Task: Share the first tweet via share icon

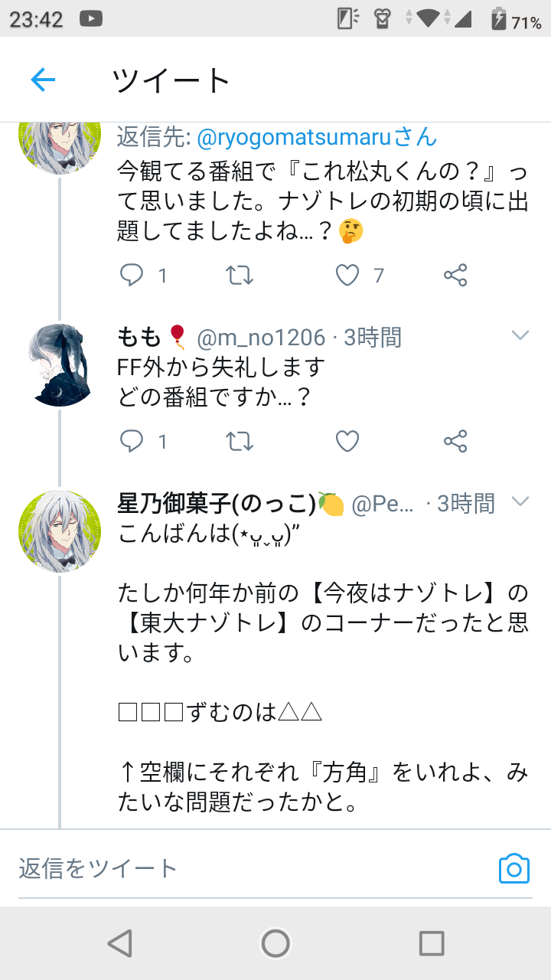Action: 455,275
